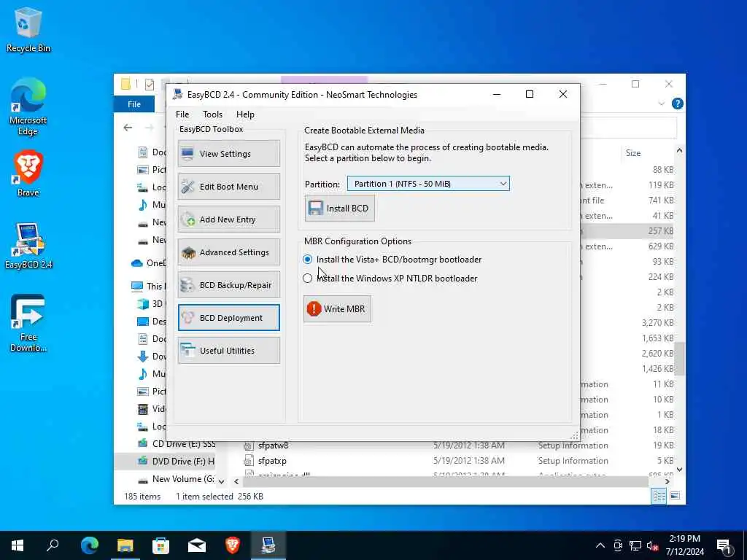This screenshot has height=560, width=747.
Task: Click Explorer horizontal scrollbar right arrow
Action: [667, 482]
